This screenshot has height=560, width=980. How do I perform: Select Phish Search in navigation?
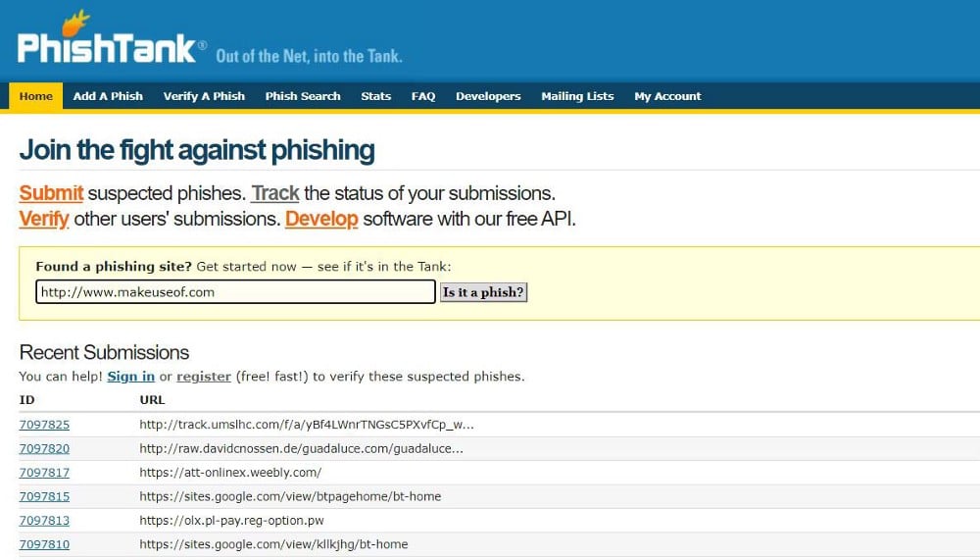pos(303,96)
